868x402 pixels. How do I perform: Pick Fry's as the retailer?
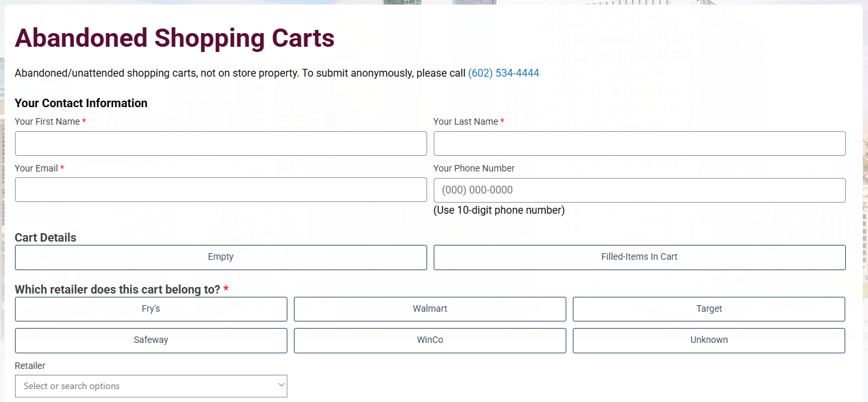point(151,309)
